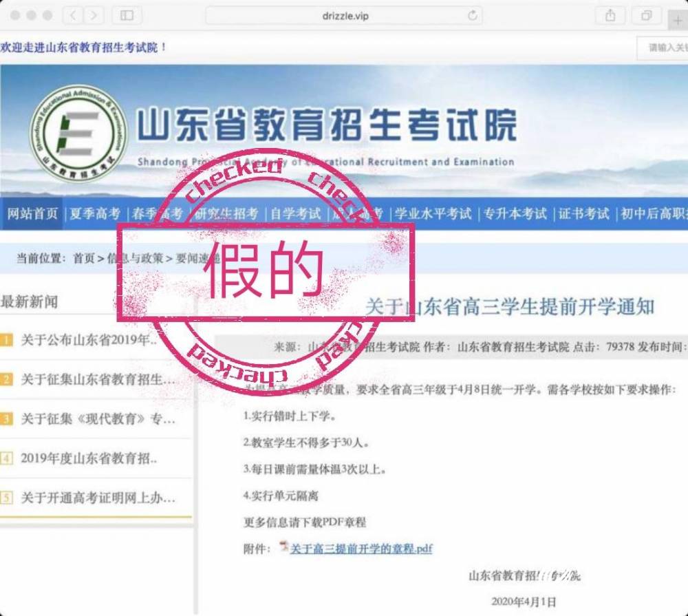Show the tab overview in Safari
688x616 pixels.
pos(646,16)
